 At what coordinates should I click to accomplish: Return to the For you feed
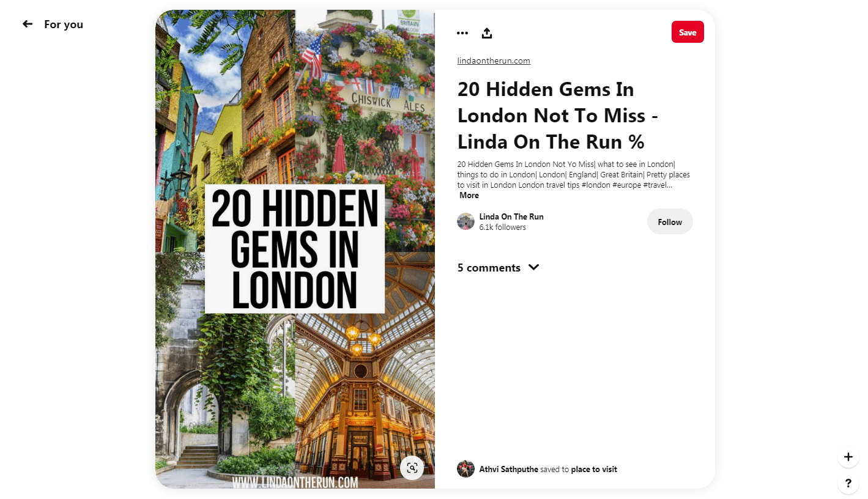(64, 24)
